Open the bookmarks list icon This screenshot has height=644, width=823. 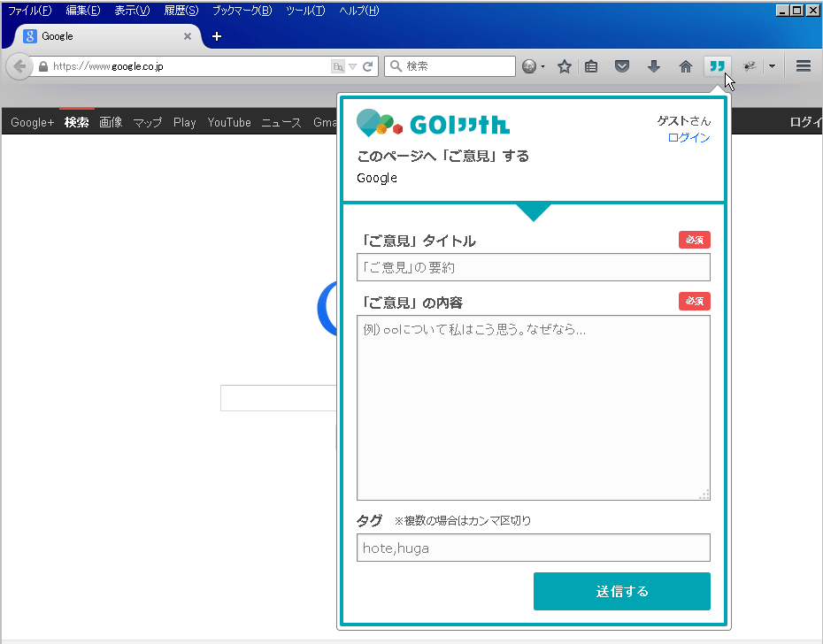click(591, 66)
